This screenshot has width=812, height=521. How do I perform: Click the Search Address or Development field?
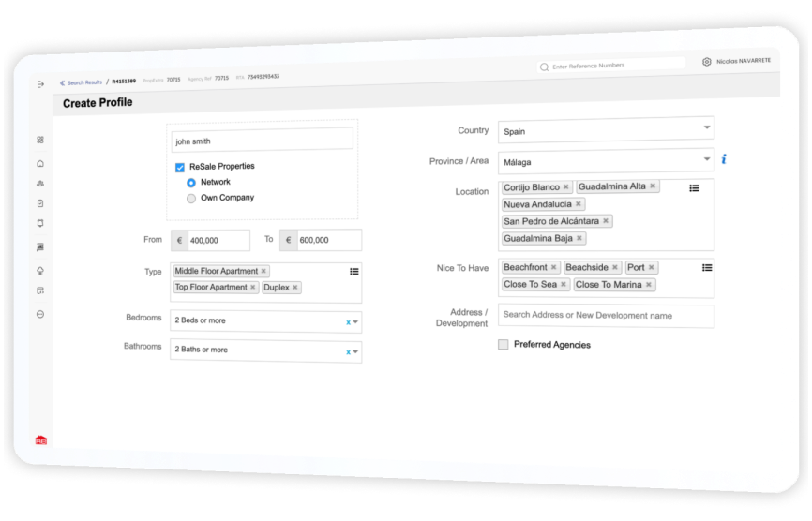(x=606, y=316)
